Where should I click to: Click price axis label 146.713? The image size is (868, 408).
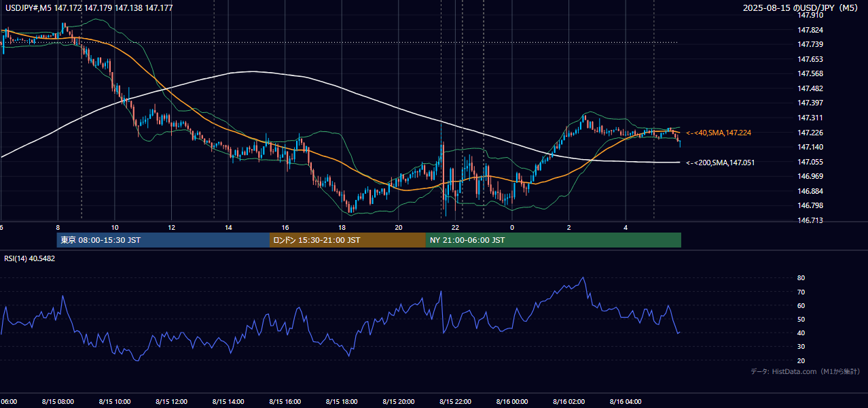(x=810, y=220)
